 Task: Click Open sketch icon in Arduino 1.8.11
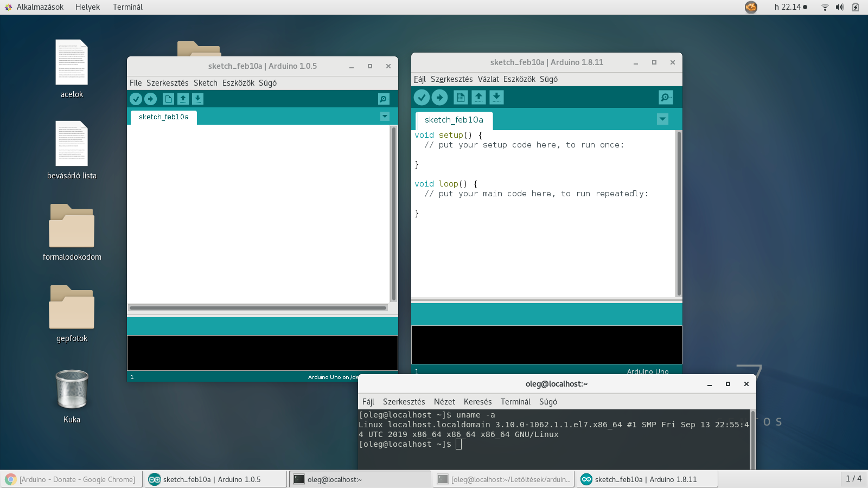[478, 97]
